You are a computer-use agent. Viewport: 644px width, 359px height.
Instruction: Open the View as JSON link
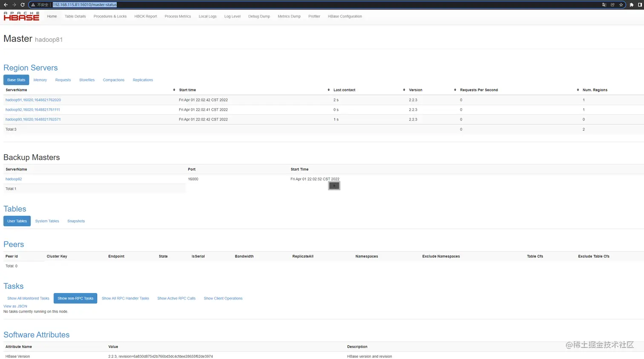pos(15,306)
